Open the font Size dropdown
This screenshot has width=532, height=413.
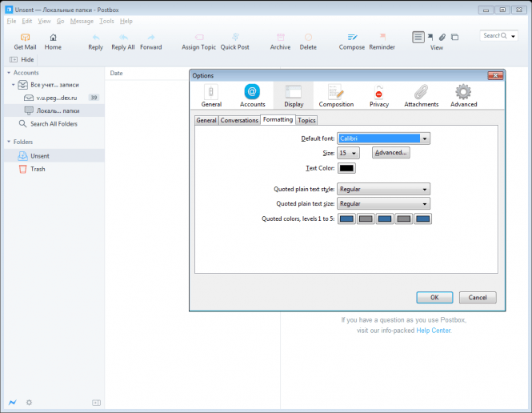[x=348, y=153]
